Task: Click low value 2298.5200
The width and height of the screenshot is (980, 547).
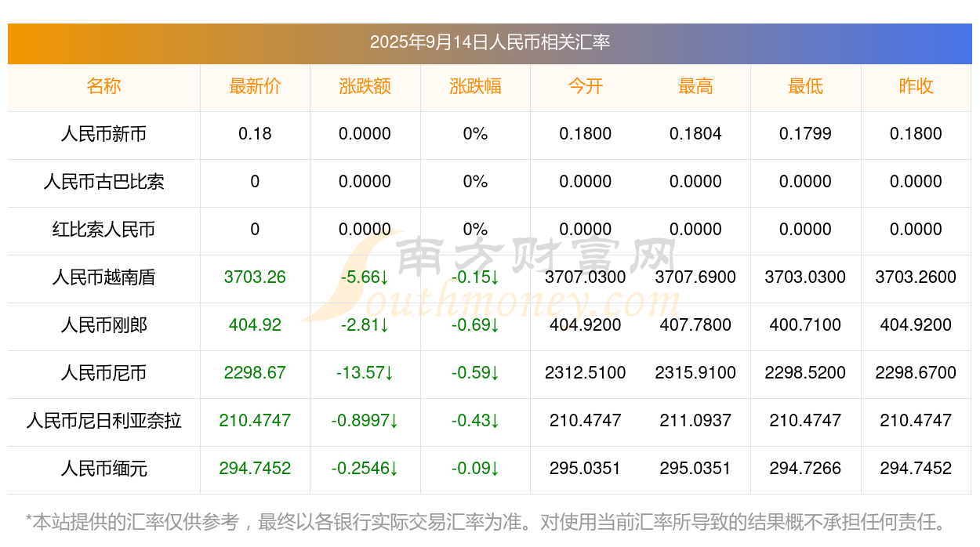Action: (805, 373)
